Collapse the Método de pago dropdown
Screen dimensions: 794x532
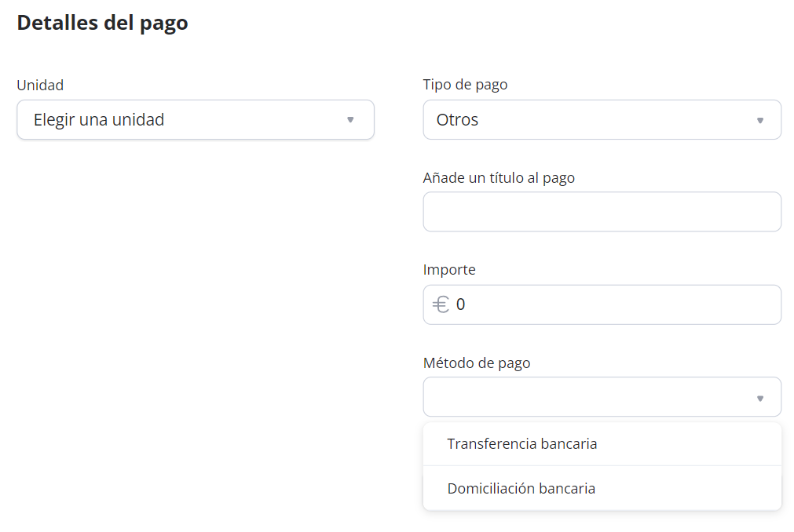point(602,397)
